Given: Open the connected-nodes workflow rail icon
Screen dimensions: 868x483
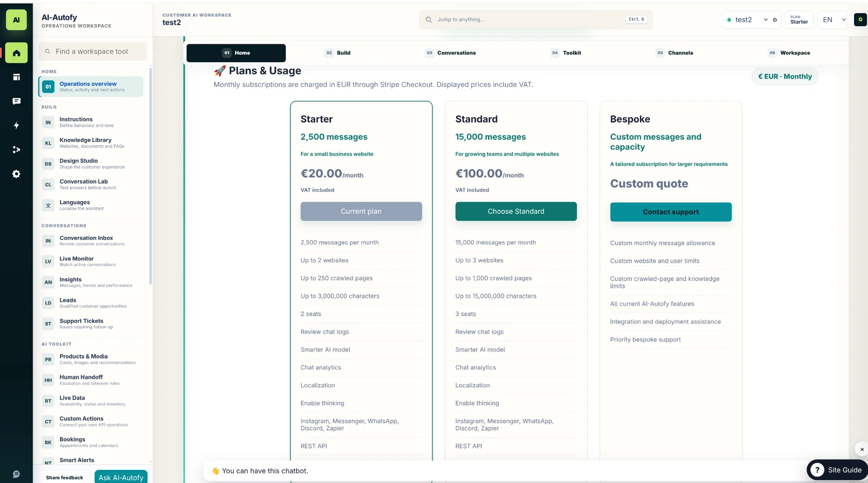Looking at the screenshot, I should click(16, 149).
